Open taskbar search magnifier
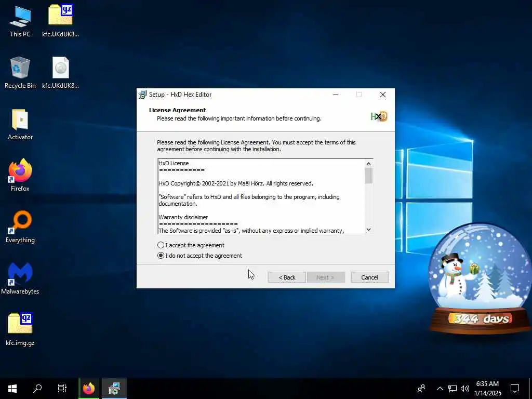This screenshot has height=399, width=532. coord(37,389)
